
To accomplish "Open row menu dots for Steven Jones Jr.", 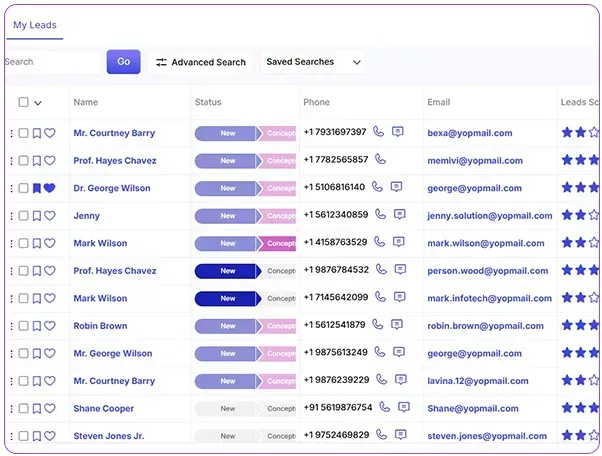I will coord(12,436).
